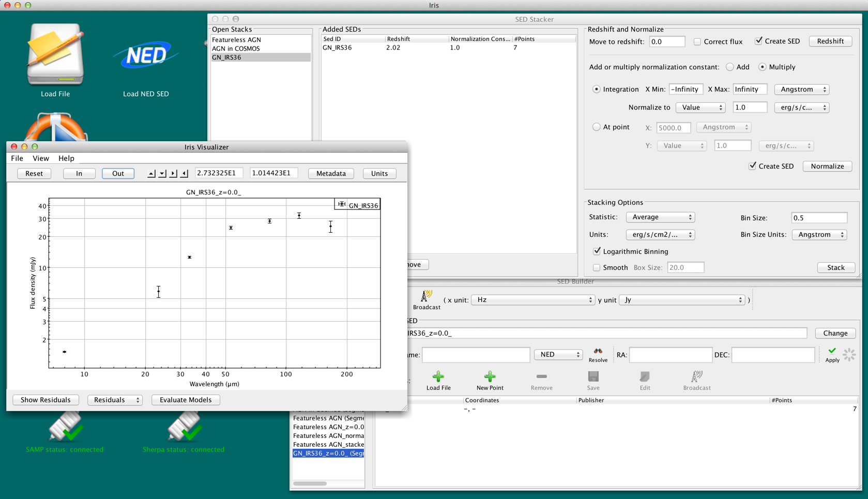Enable the Smooth checkbox
The height and width of the screenshot is (499, 868).
[597, 267]
